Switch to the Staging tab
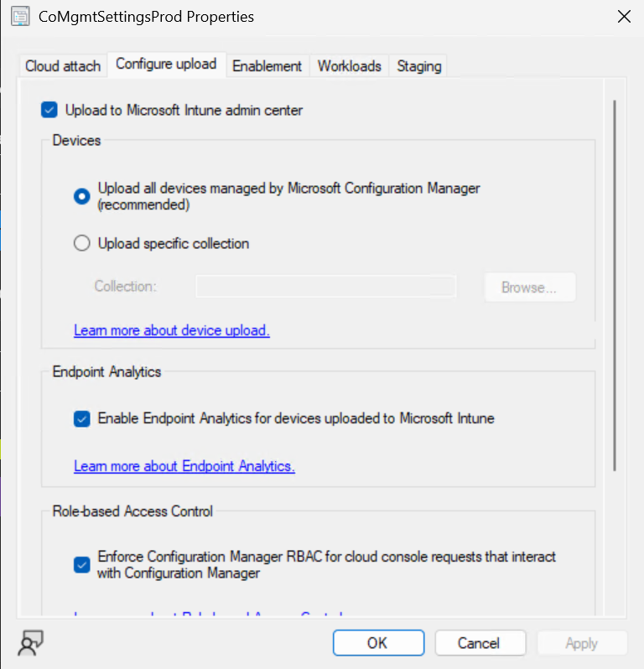644x669 pixels. click(418, 65)
